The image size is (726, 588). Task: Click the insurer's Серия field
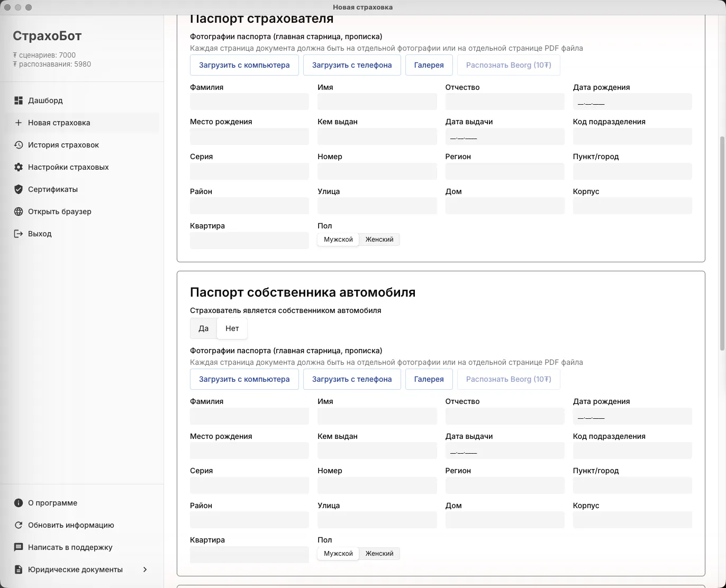249,171
